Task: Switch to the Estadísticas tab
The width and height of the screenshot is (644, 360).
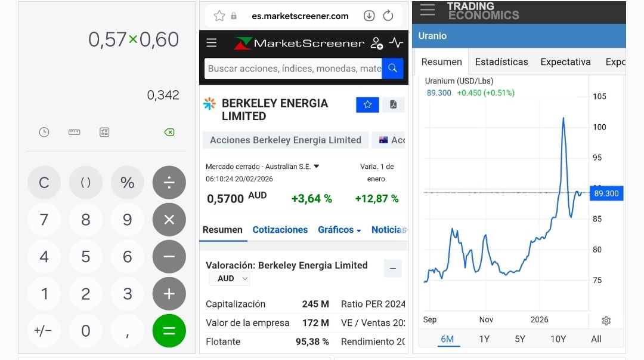Action: [x=501, y=62]
